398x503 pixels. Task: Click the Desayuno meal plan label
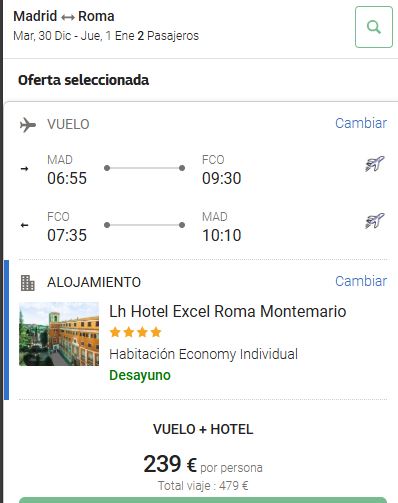click(140, 376)
